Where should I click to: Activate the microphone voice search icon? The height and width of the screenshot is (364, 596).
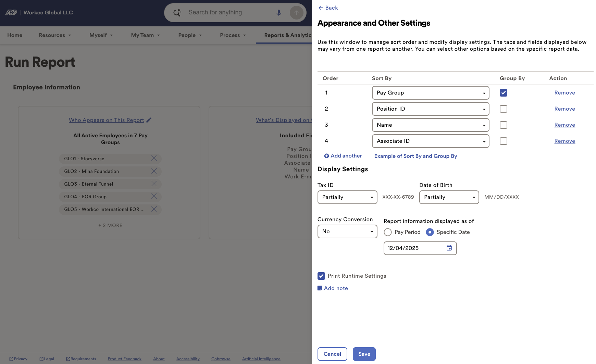[x=279, y=13]
